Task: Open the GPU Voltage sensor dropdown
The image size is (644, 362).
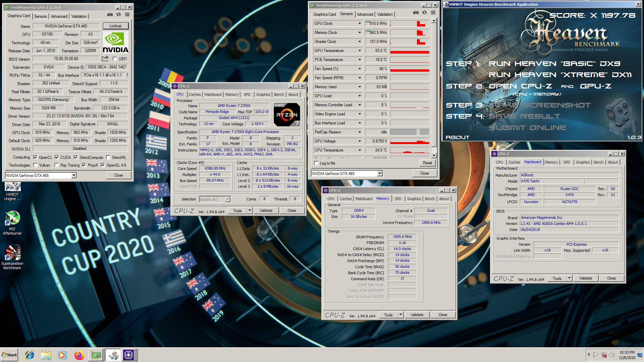Action: pyautogui.click(x=360, y=141)
